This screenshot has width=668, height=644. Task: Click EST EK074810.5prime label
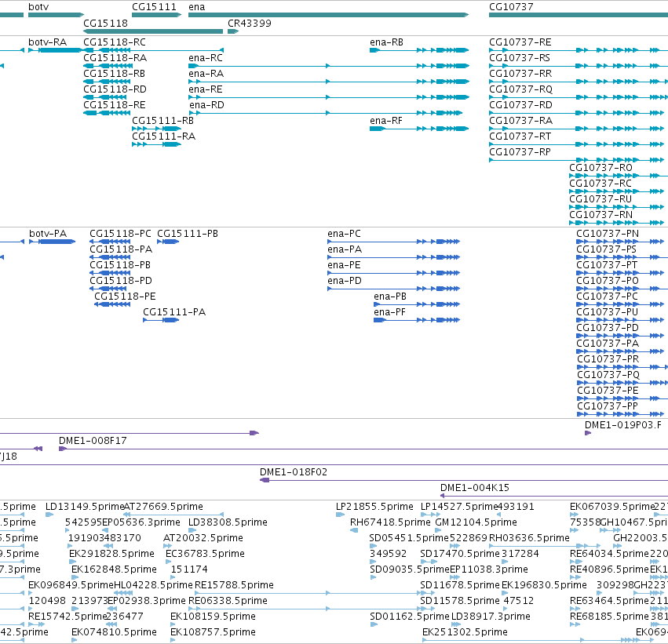114,632
